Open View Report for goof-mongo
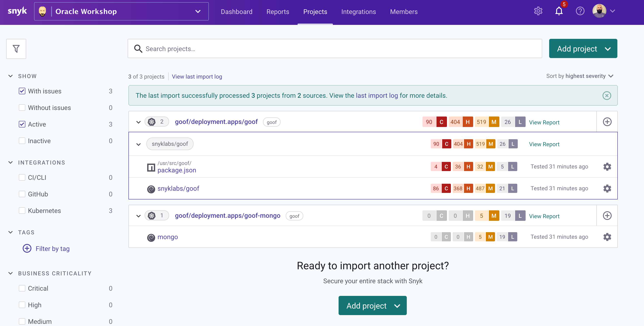The height and width of the screenshot is (326, 644). click(544, 216)
